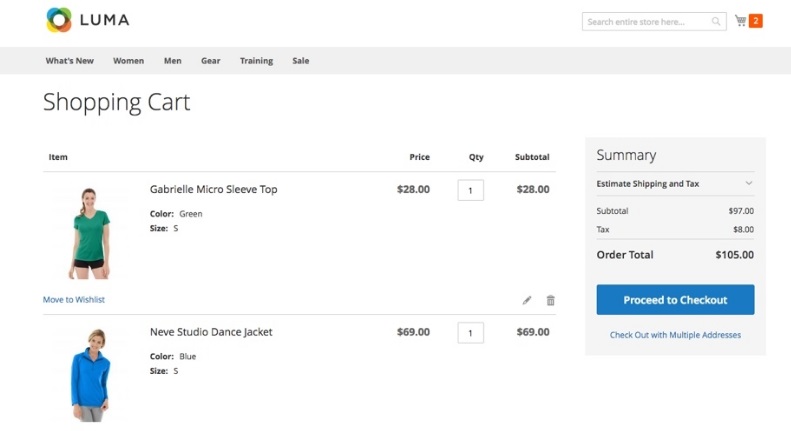Screen dimensions: 791x431
Task: Open Gabrielle Micro Sleeve Top product link
Action: (213, 189)
